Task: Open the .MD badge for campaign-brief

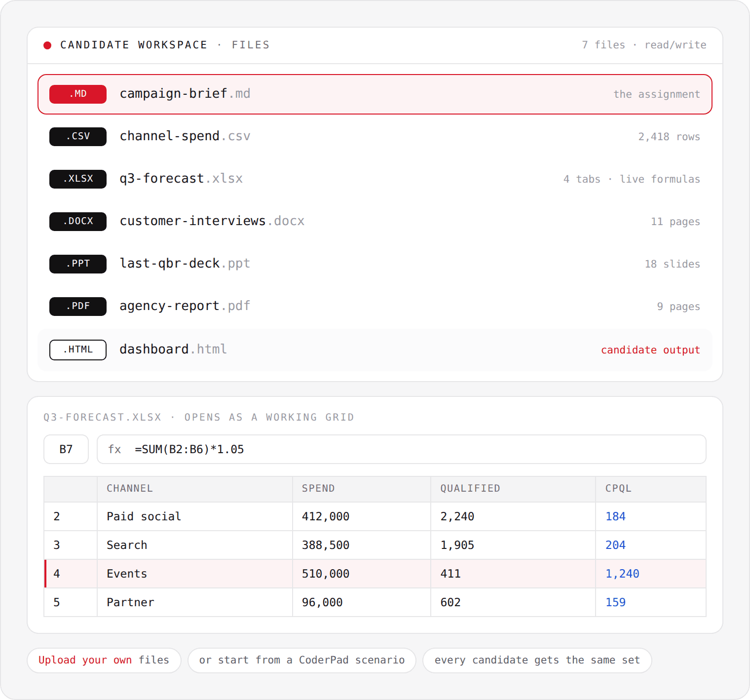Action: (78, 94)
